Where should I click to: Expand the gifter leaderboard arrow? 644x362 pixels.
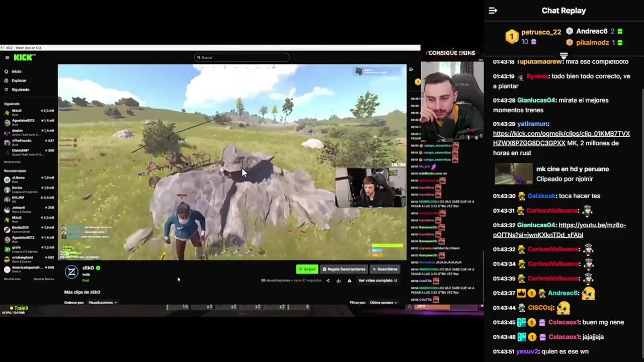(x=563, y=56)
